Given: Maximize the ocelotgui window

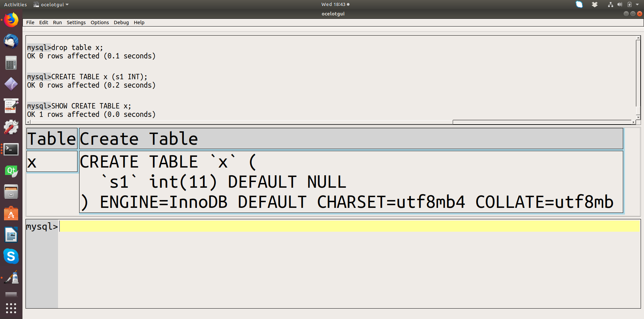Looking at the screenshot, I should click(x=633, y=14).
